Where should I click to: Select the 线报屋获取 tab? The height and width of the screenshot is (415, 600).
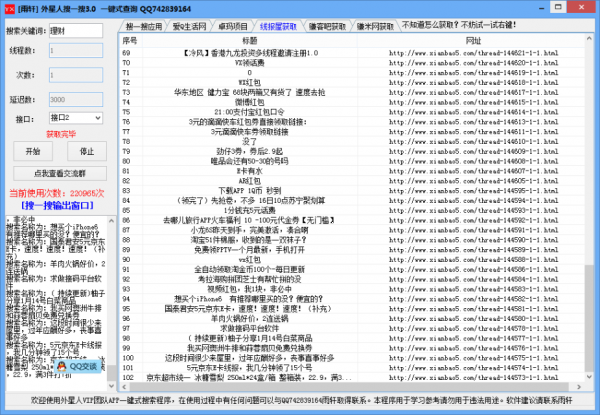(278, 26)
